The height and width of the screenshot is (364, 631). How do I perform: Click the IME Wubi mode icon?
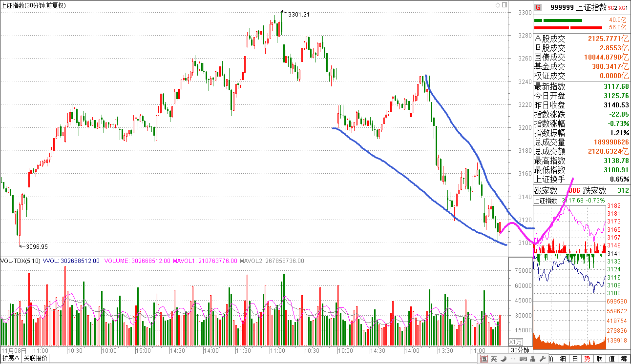(484, 359)
